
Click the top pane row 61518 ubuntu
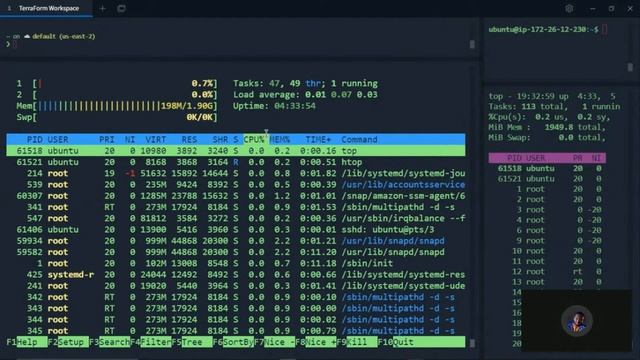point(547,168)
